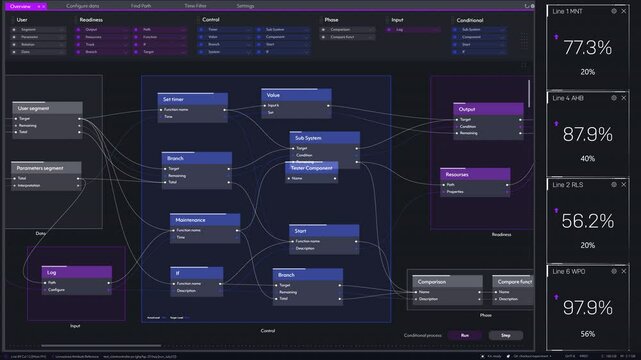Click the Comparison item icon in Phase palette

tap(323, 30)
